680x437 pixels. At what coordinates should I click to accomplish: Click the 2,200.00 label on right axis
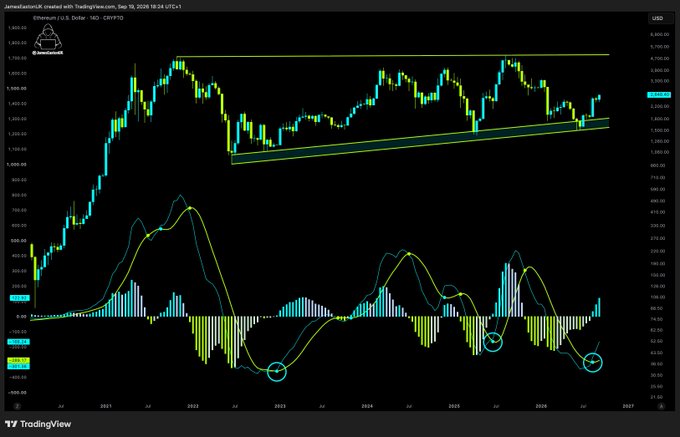coord(660,106)
